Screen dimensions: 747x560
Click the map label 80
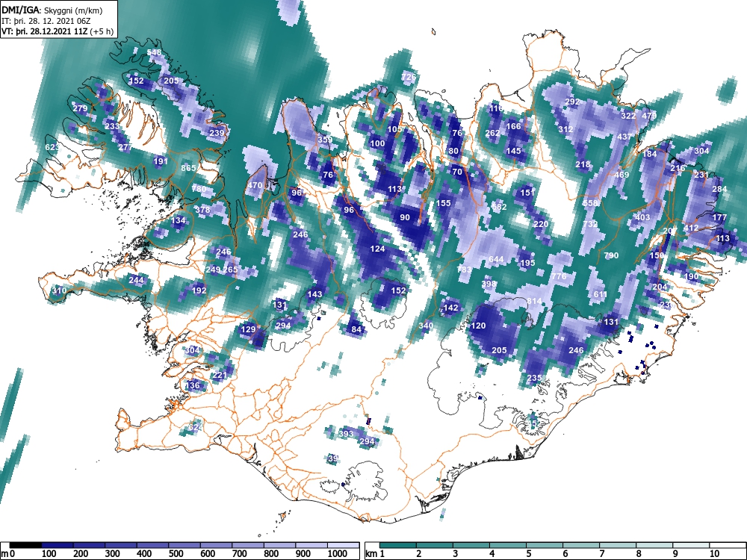coord(453,151)
